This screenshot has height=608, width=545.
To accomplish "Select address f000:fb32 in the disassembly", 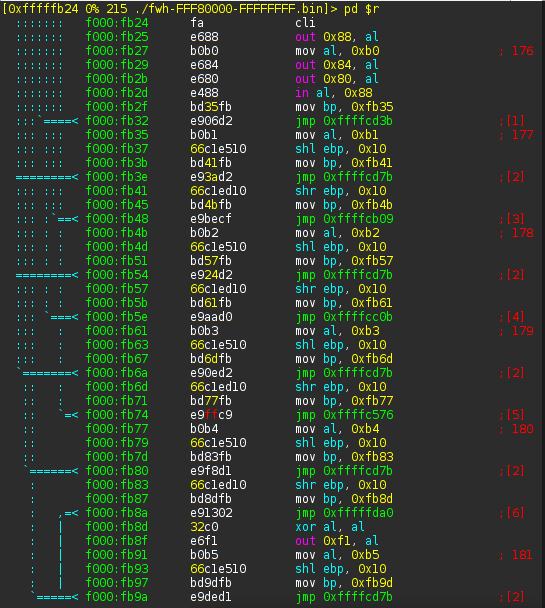I will pos(117,121).
